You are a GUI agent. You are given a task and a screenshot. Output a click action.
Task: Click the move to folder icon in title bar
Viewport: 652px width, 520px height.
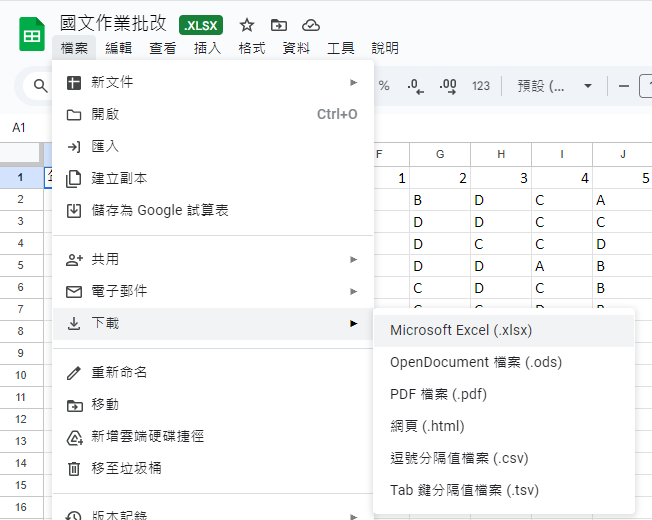278,25
